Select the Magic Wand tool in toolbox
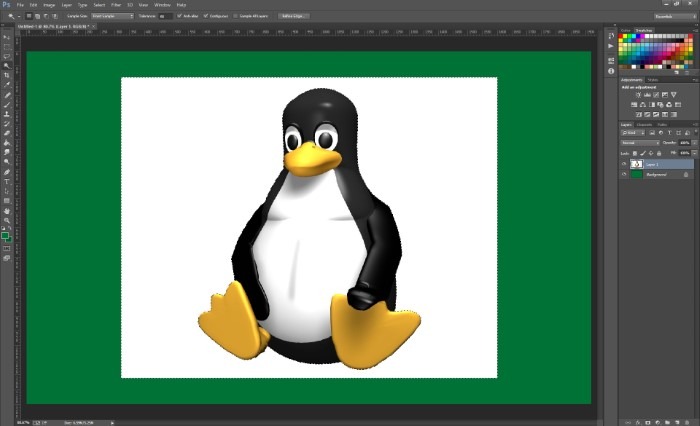Image resolution: width=700 pixels, height=426 pixels. (x=7, y=66)
